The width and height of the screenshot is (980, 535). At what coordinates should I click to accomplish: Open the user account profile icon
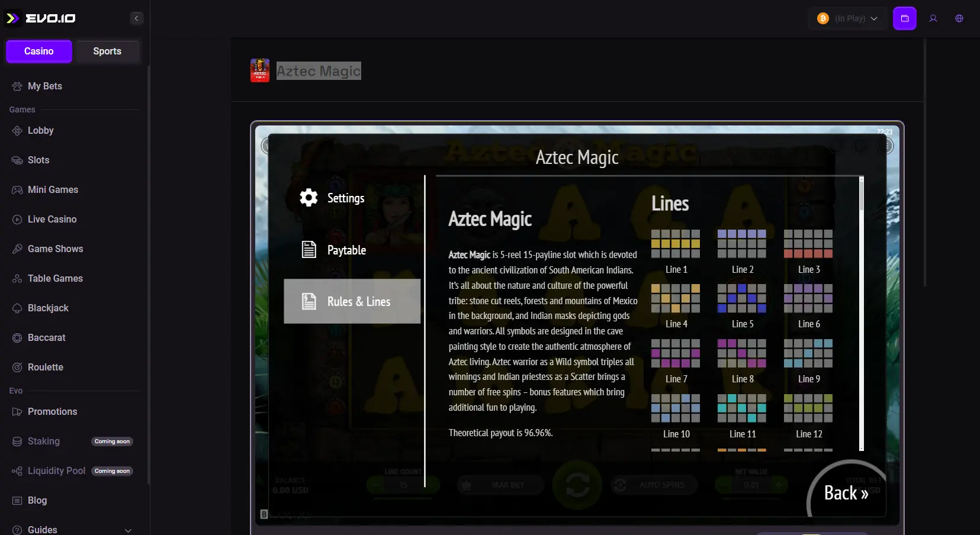tap(933, 18)
